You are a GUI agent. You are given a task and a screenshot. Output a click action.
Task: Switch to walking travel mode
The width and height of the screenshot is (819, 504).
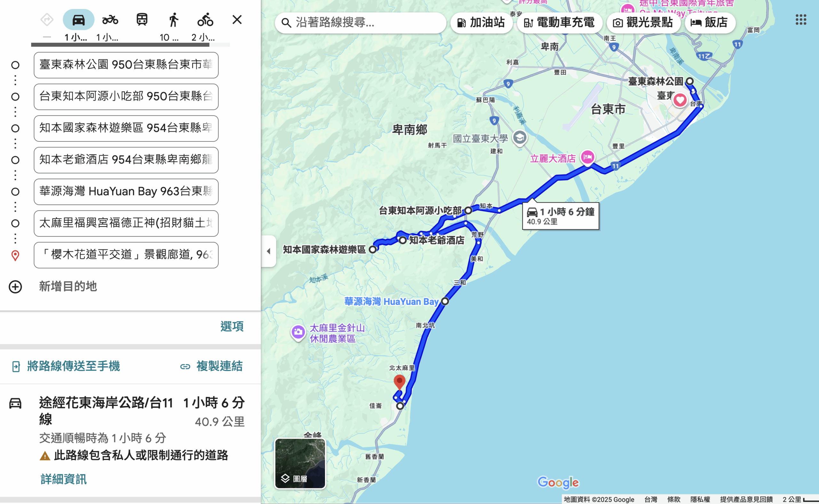point(173,20)
